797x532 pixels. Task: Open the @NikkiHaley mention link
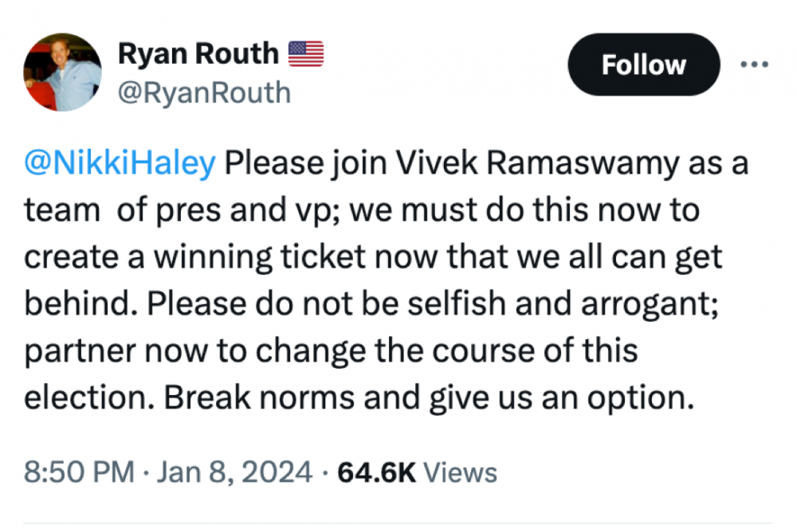120,164
